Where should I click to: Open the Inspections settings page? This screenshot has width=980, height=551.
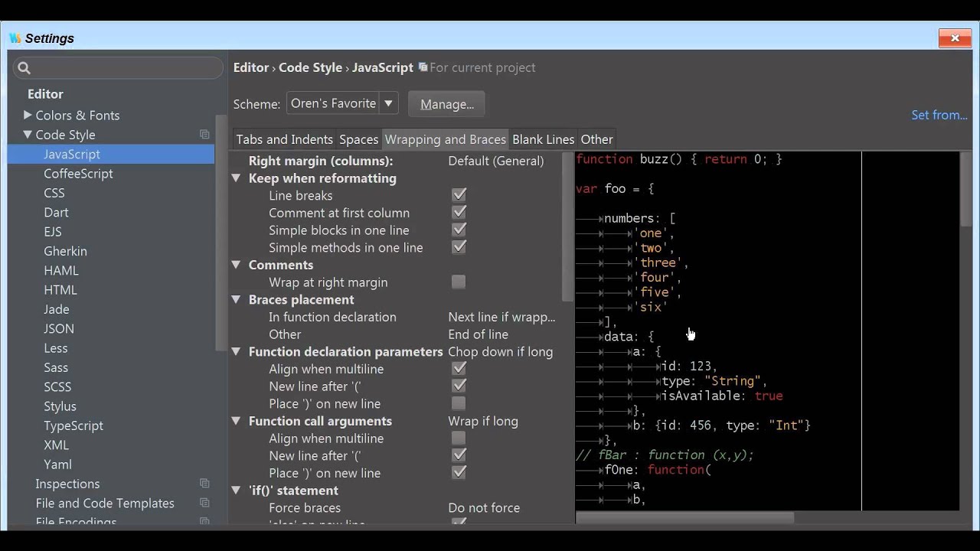(67, 484)
